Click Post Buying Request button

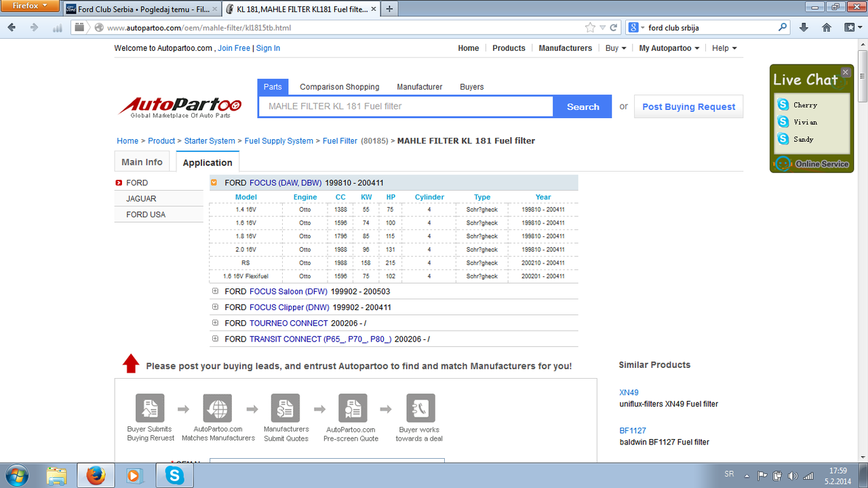click(x=688, y=107)
